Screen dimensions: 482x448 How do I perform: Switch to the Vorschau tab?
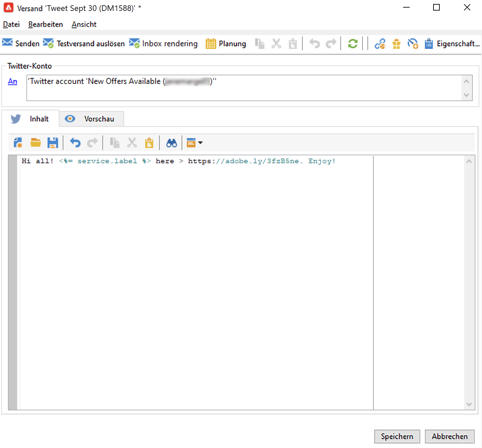tap(91, 119)
